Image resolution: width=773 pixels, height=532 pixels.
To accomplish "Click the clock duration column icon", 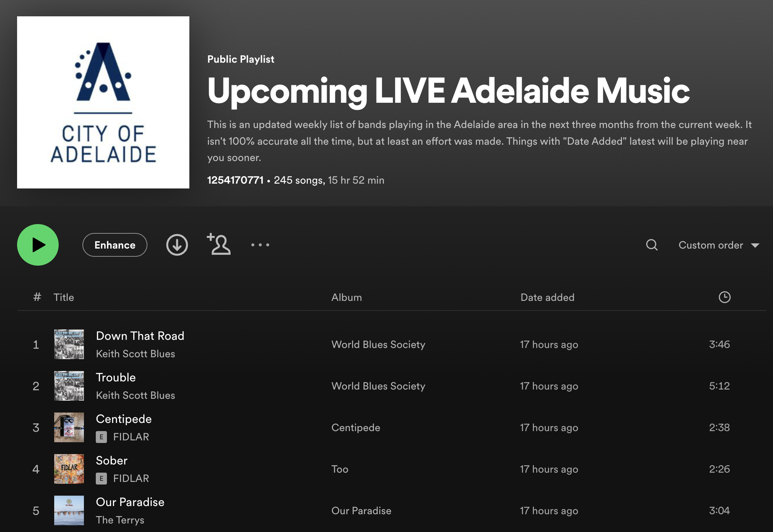I will (x=724, y=297).
